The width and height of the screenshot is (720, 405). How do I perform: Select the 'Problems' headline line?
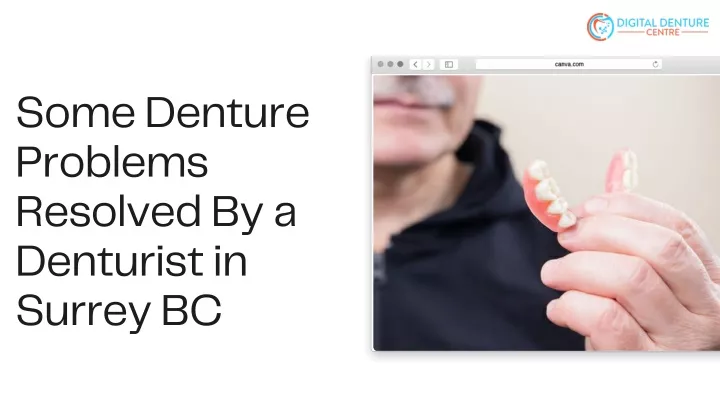[x=112, y=162]
